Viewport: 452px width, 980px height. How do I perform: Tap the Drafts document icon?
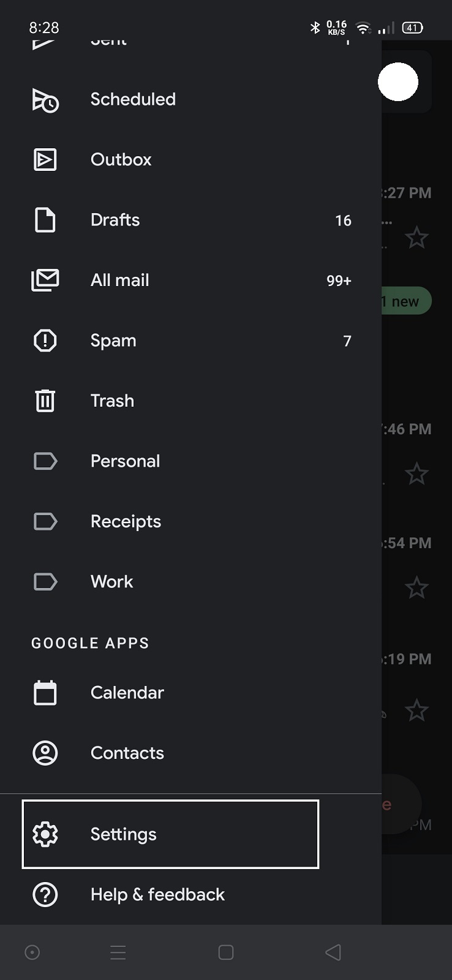pyautogui.click(x=45, y=220)
